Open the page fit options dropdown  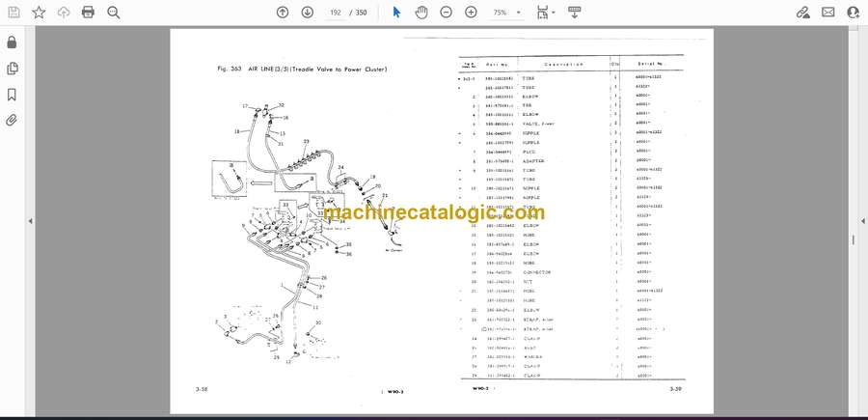pos(546,13)
